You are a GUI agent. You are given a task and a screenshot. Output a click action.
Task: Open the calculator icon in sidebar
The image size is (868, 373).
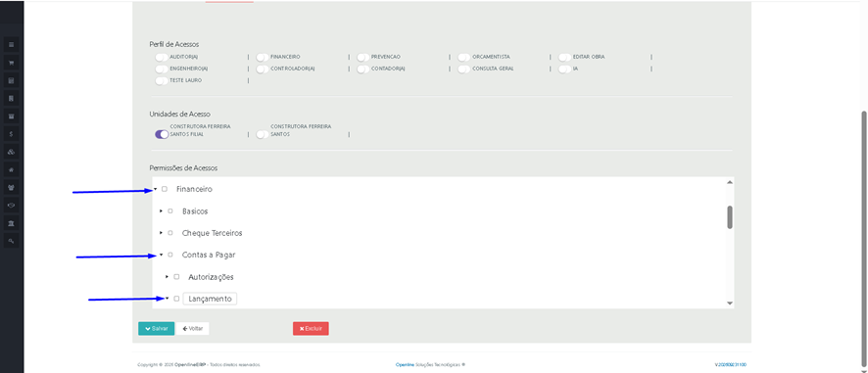(11, 81)
